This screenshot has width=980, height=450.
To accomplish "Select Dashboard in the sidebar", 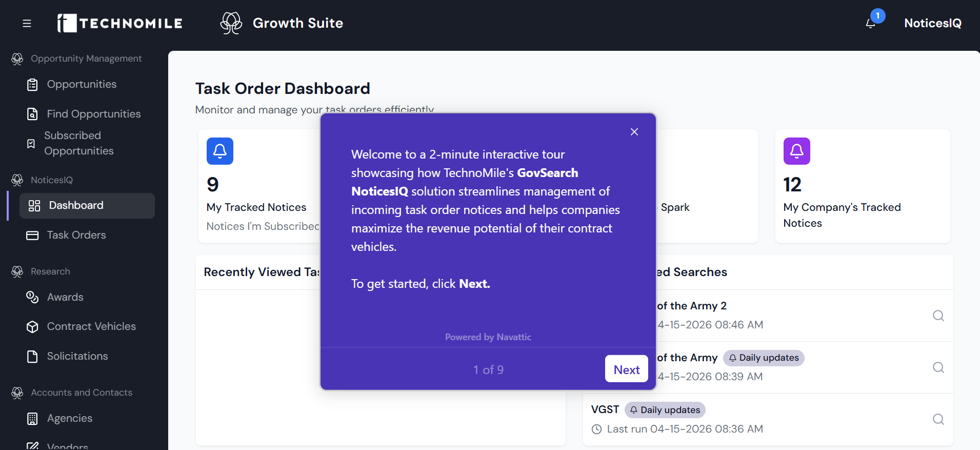I will pos(87,206).
